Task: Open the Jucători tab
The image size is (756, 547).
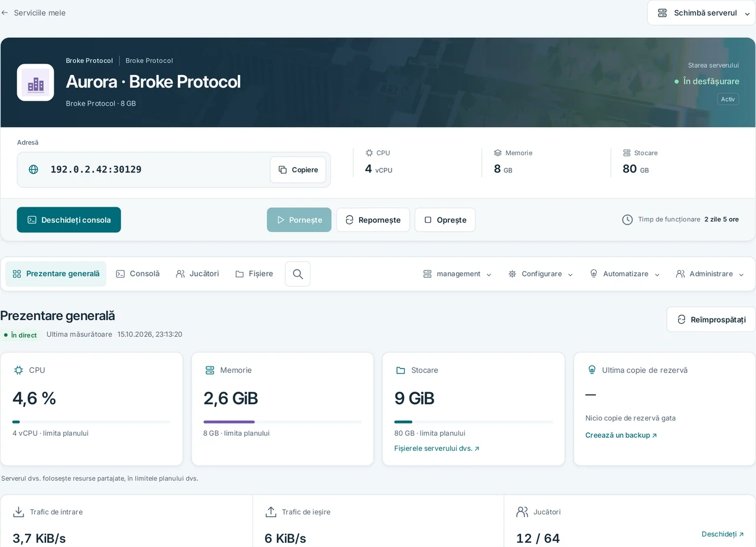Action: coord(197,274)
